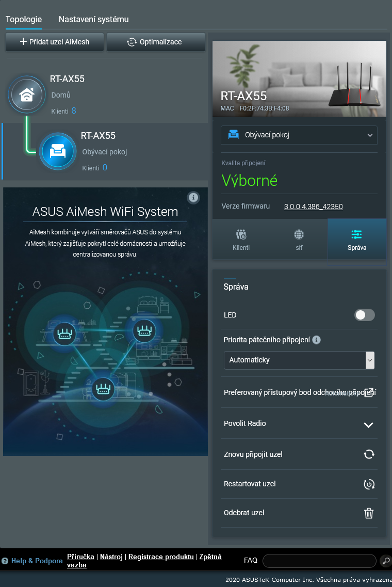The height and width of the screenshot is (587, 392).
Task: Open preferred uplink AP external link icon
Action: 369,393
